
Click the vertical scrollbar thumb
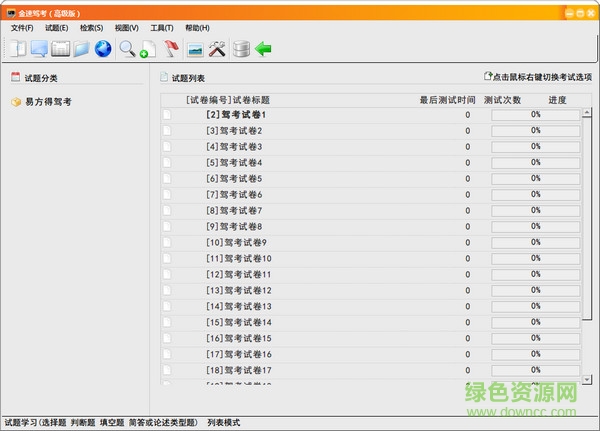click(587, 218)
